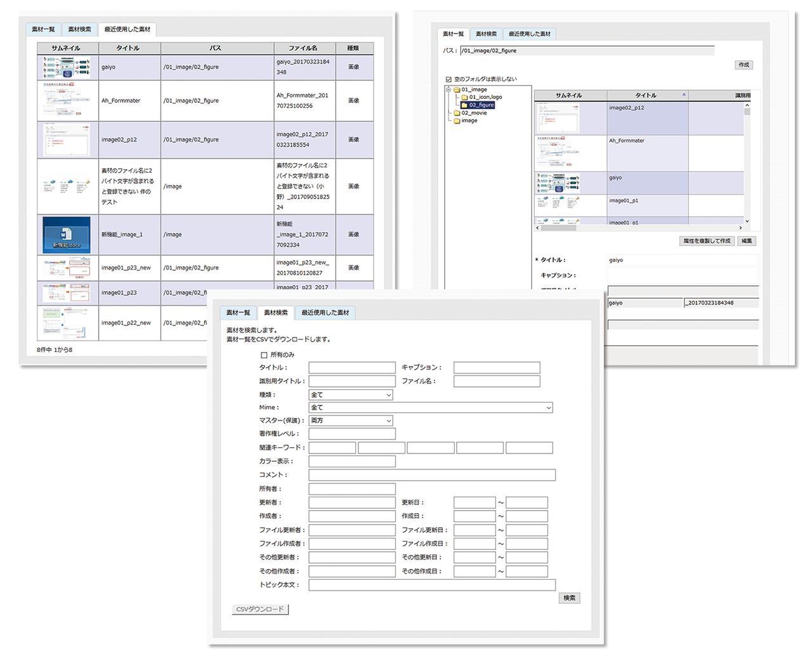Enable the 所有のみ checkbox

pos(264,355)
